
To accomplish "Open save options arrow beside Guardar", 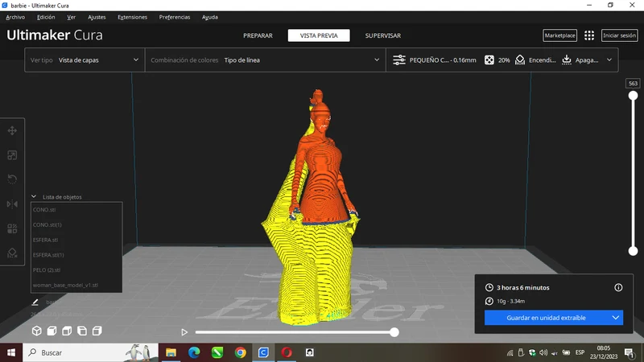I will pyautogui.click(x=615, y=318).
